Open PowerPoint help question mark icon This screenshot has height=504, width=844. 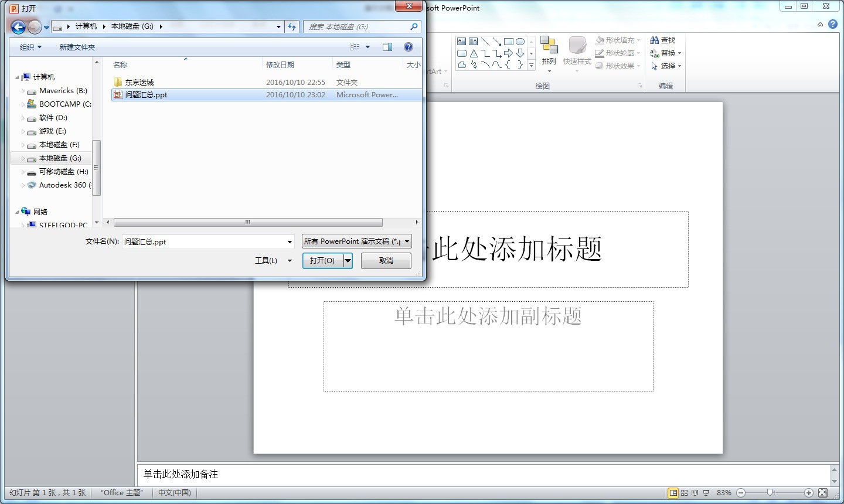(833, 25)
